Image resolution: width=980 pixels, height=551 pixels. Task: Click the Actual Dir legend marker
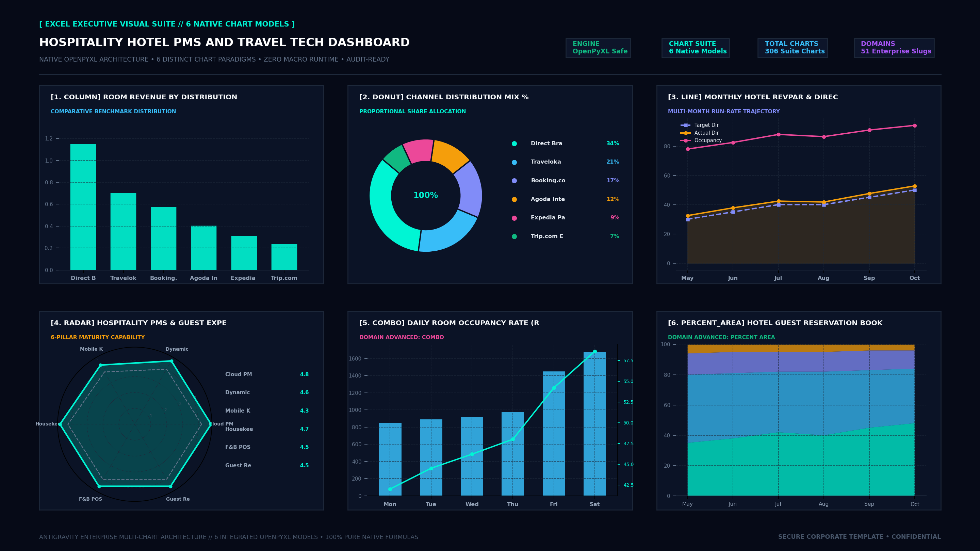pos(685,133)
